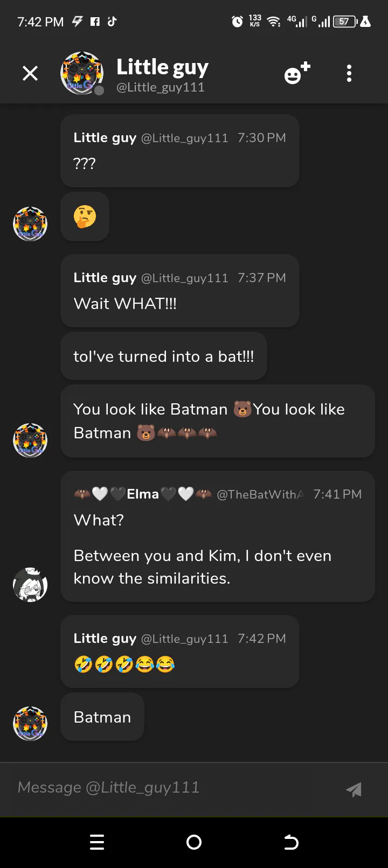Tap the "???" message sent 7:30 PM
This screenshot has height=868, width=388.
(x=85, y=164)
